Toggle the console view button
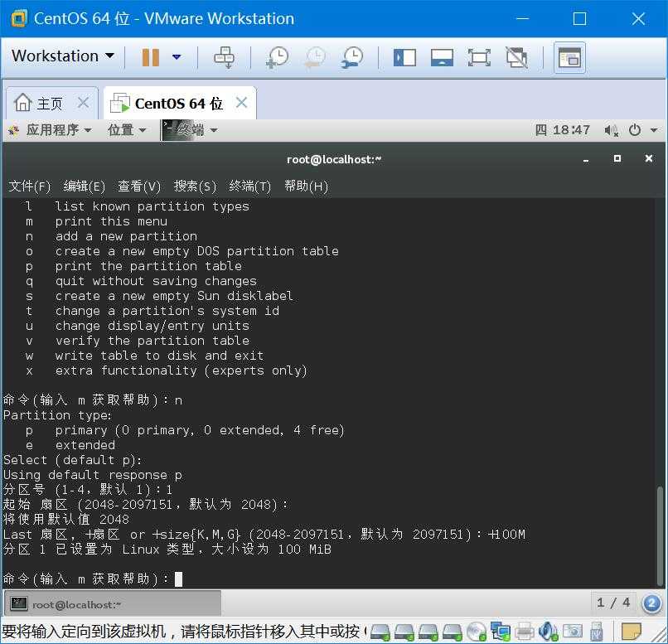Image resolution: width=668 pixels, height=644 pixels. (x=569, y=57)
